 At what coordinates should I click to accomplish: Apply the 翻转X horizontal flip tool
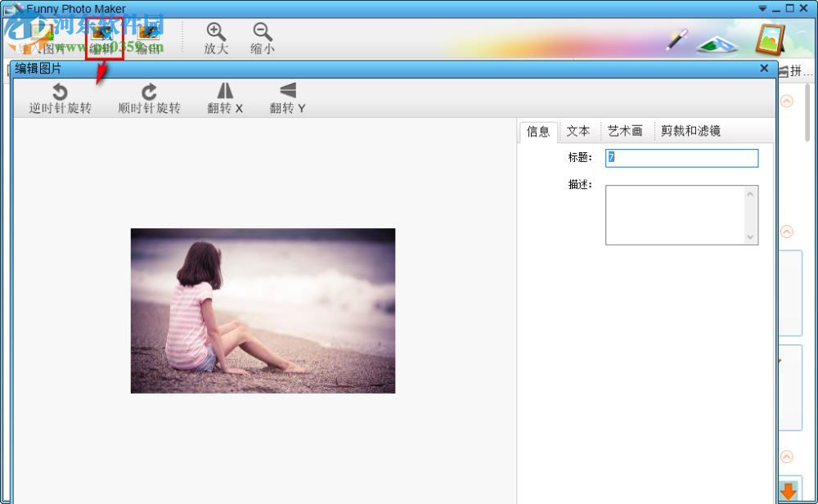pos(225,97)
